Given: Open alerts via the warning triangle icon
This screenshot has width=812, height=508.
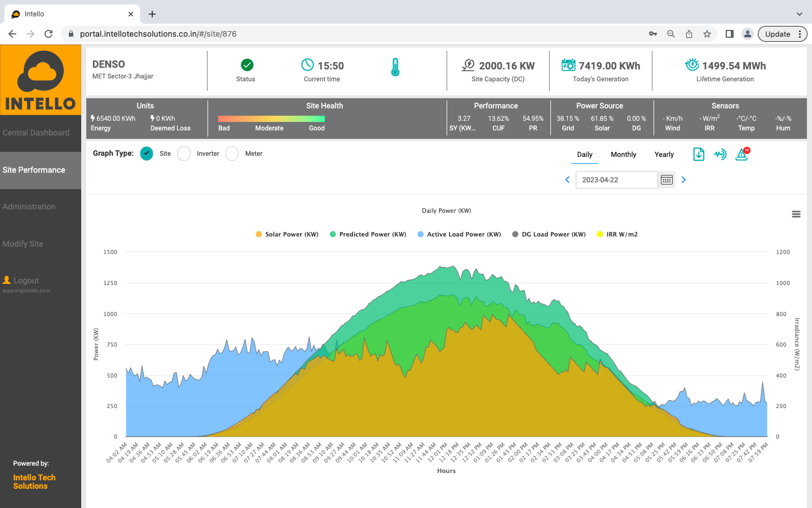Looking at the screenshot, I should (740, 154).
